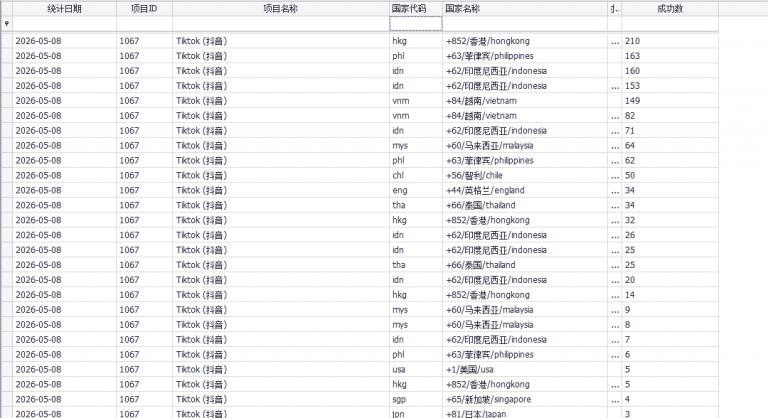The width and height of the screenshot is (768, 418).
Task: Click the truncated column header before 成功数
Action: [615, 8]
